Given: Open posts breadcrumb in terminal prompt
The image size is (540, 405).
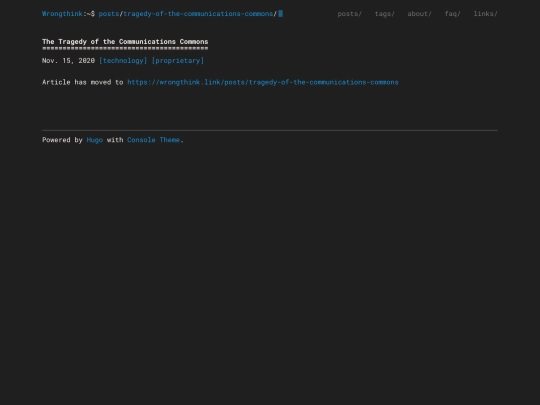Looking at the screenshot, I should tap(109, 14).
